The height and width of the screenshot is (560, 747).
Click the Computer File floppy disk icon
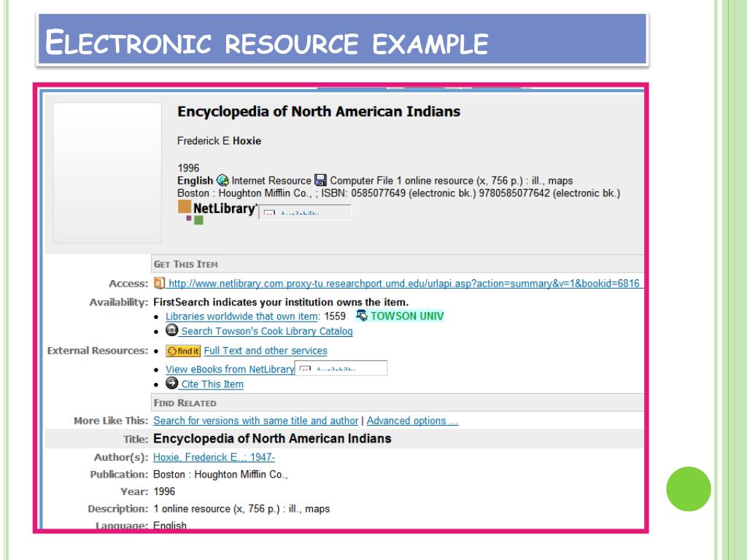tap(321, 180)
